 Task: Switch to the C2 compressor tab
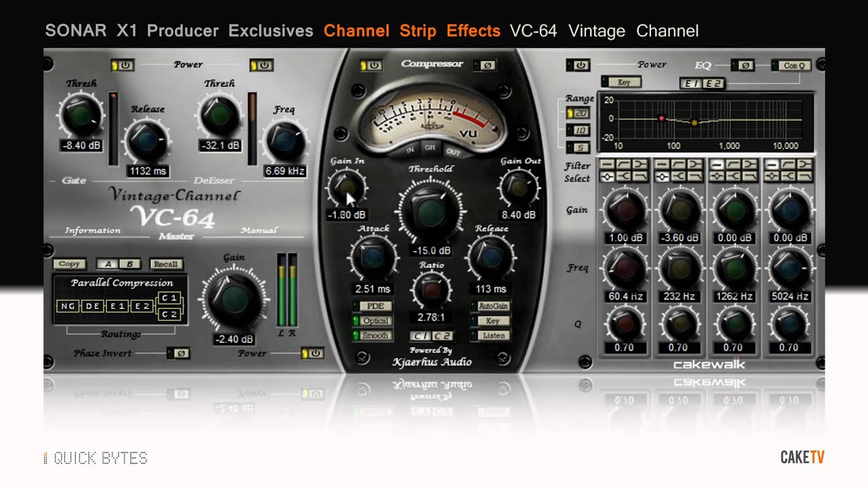[x=442, y=335]
